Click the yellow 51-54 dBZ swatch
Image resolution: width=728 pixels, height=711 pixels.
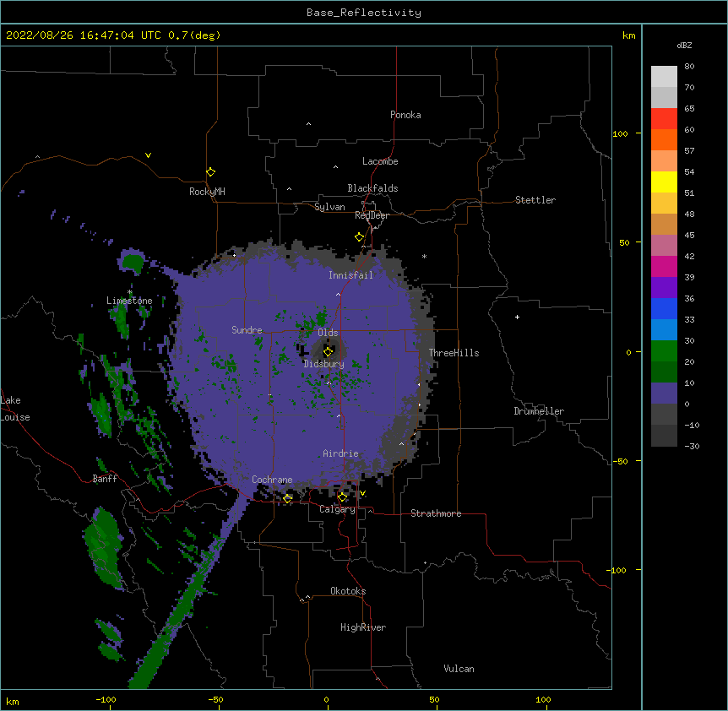(664, 182)
